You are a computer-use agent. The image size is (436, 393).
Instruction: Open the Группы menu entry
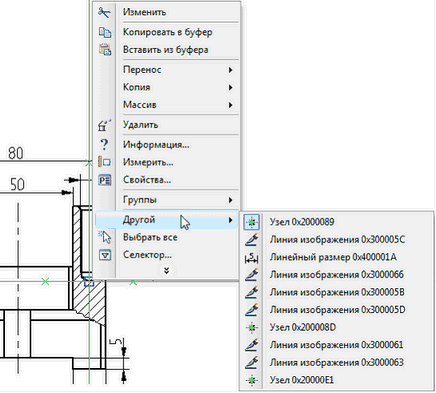[166, 200]
